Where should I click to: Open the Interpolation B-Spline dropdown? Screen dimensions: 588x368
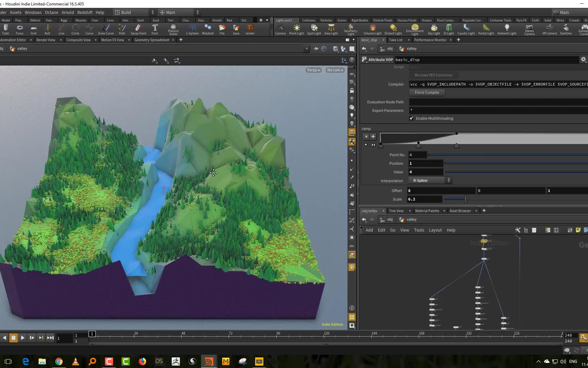click(430, 180)
